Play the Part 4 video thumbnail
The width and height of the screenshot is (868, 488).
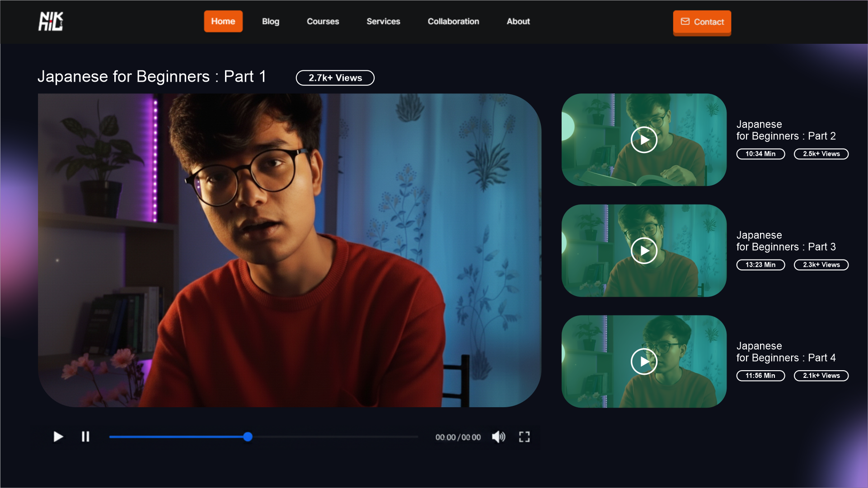(x=643, y=362)
